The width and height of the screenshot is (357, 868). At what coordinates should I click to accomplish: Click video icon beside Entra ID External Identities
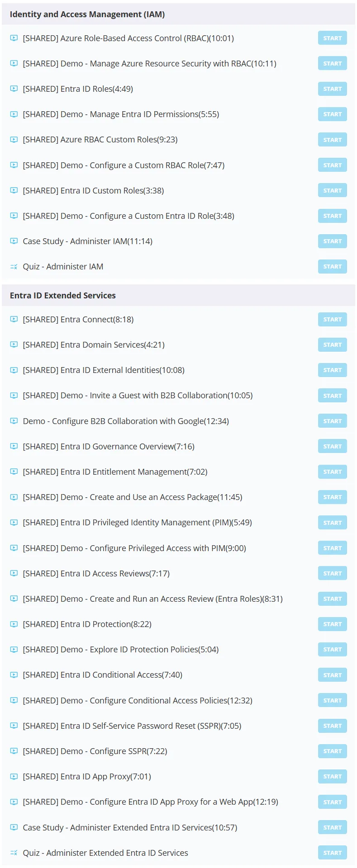point(14,370)
